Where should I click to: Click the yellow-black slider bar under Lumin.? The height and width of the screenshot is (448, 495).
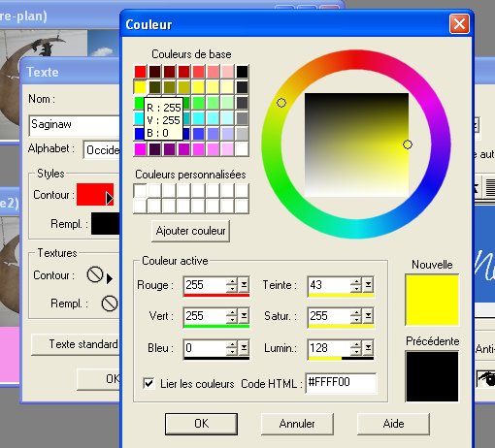click(341, 358)
